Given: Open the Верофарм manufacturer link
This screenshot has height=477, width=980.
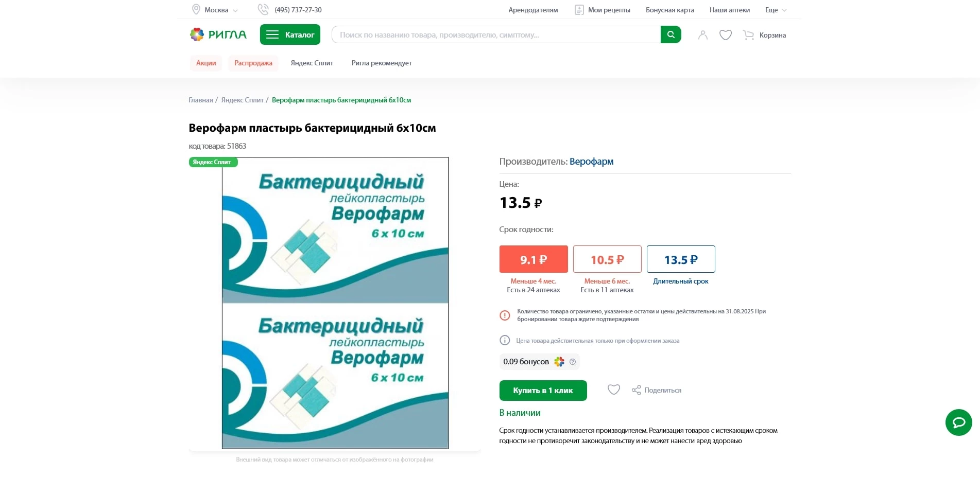Looking at the screenshot, I should [591, 161].
